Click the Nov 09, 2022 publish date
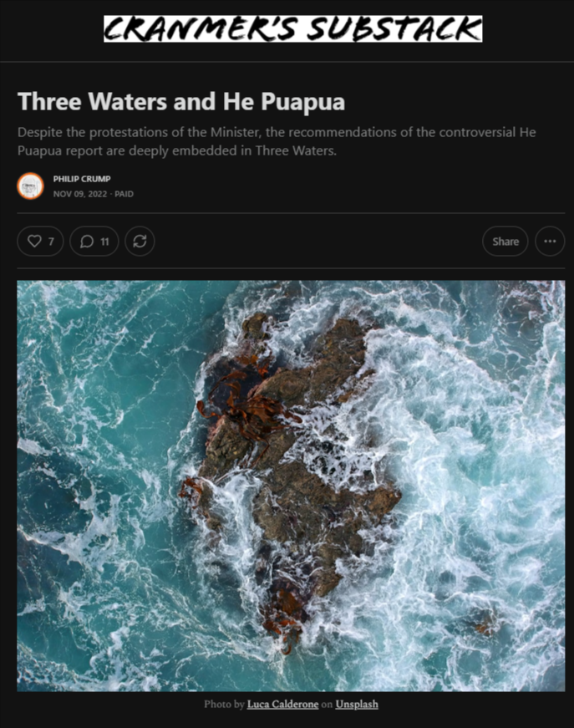Viewport: 574px width, 728px height. pos(80,194)
